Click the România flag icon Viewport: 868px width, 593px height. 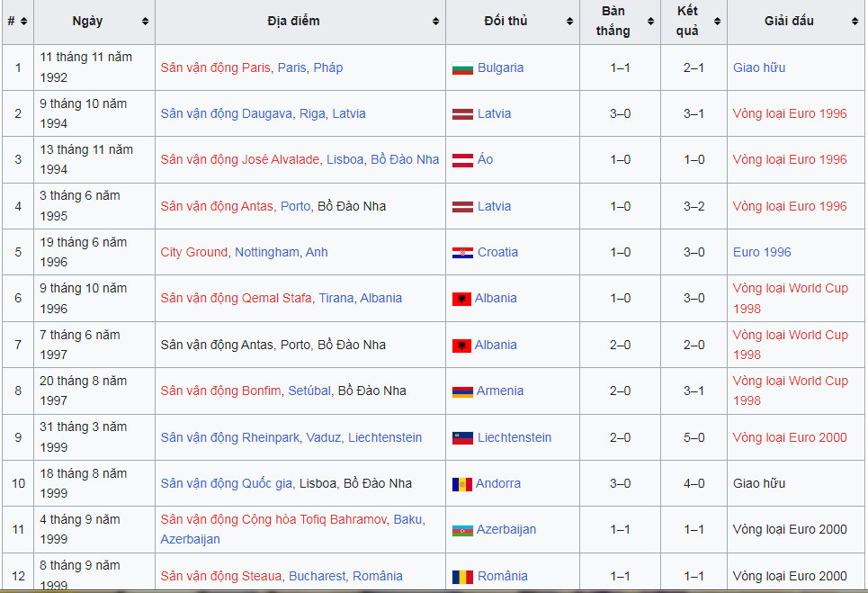[x=462, y=577]
